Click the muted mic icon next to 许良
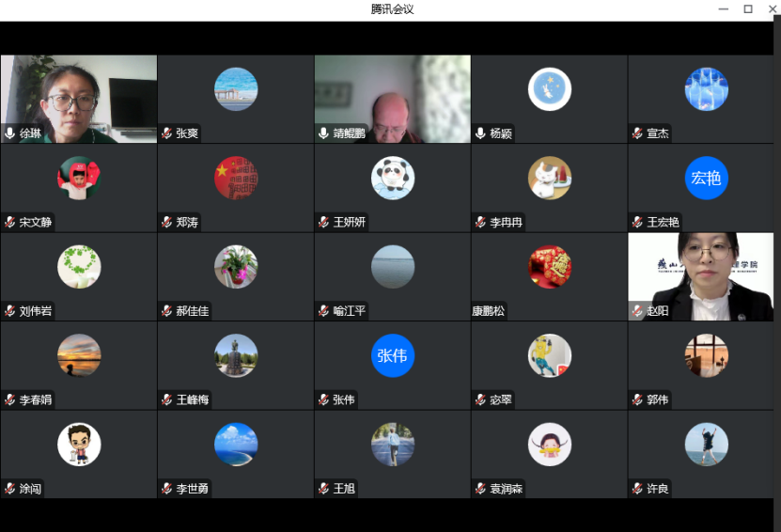The image size is (781, 532). [x=637, y=489]
